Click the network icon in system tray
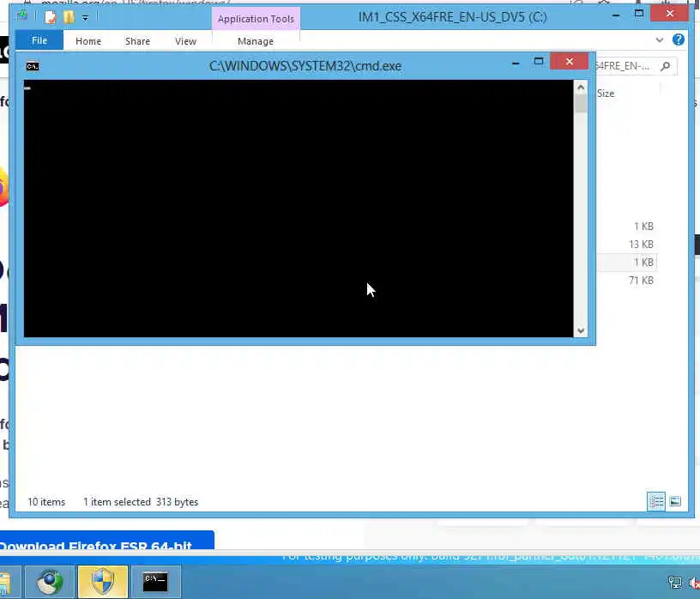The width and height of the screenshot is (700, 599). (x=674, y=583)
